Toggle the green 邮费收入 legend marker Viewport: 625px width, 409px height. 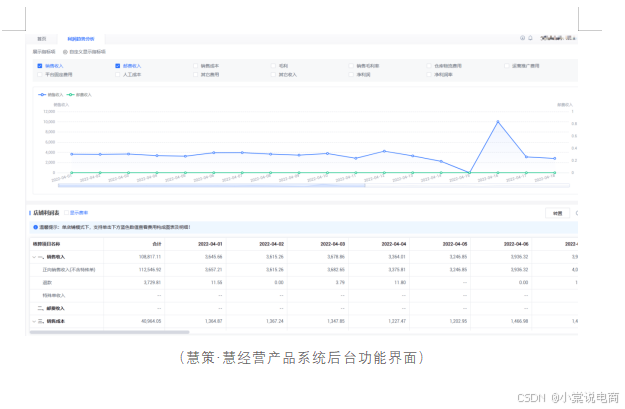[71, 94]
